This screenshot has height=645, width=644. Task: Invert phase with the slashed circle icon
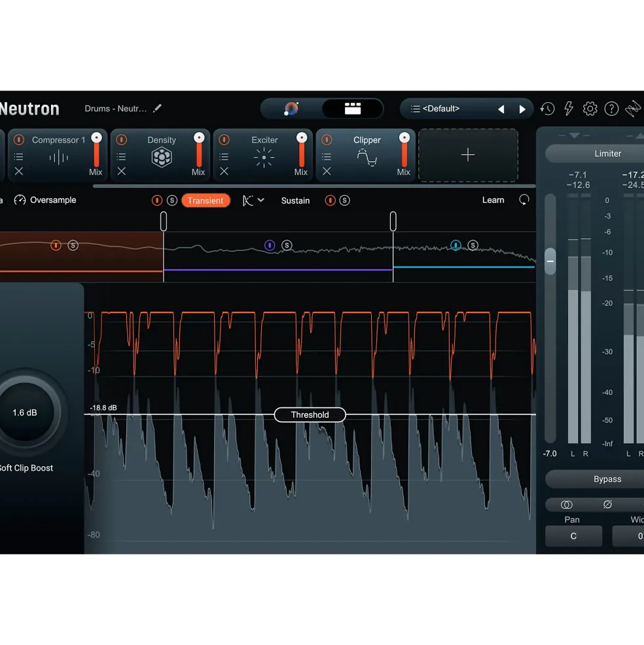click(607, 504)
